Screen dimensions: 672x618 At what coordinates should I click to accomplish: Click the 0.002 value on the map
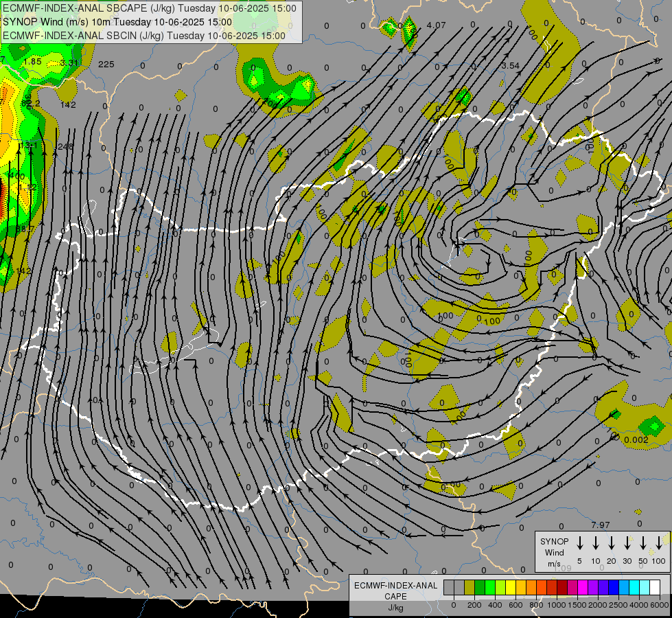(x=636, y=440)
